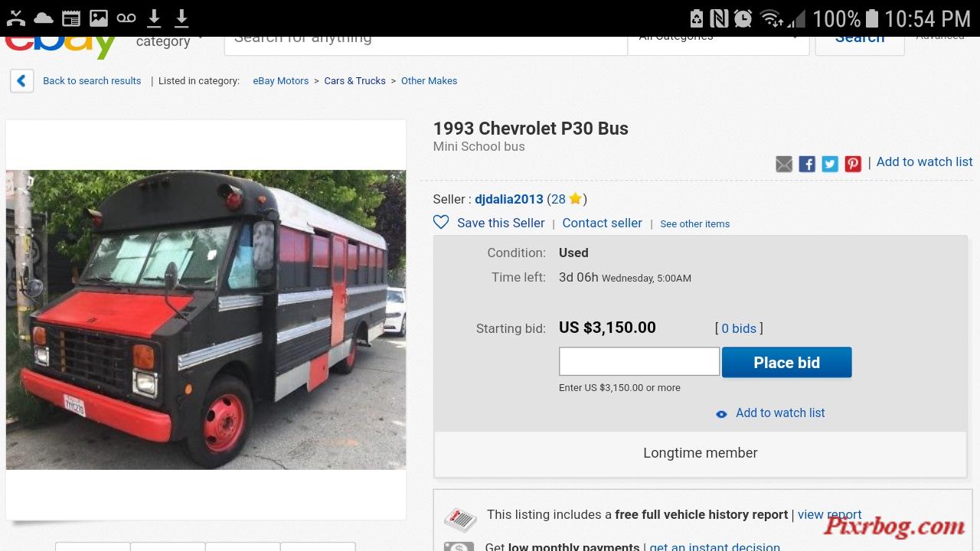Screen dimensions: 980x551
Task: Share listing on Twitter icon
Action: pos(830,164)
